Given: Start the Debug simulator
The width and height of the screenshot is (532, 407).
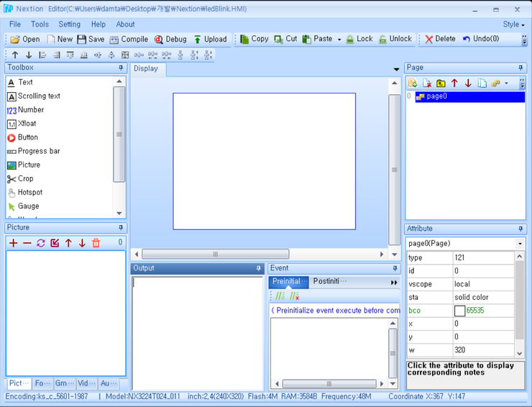Looking at the screenshot, I should tap(170, 40).
